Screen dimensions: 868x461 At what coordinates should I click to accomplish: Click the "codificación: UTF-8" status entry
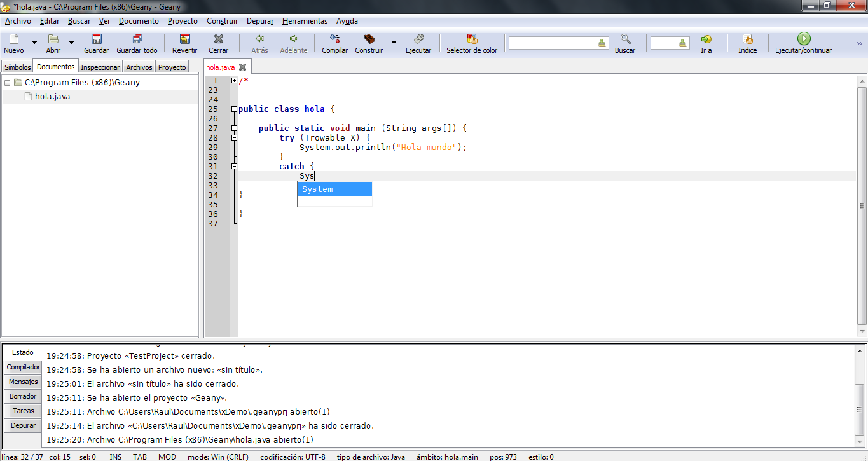tap(293, 457)
